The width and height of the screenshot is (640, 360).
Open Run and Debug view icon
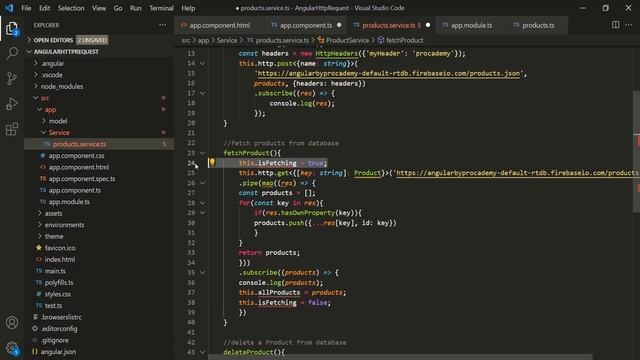tap(12, 104)
